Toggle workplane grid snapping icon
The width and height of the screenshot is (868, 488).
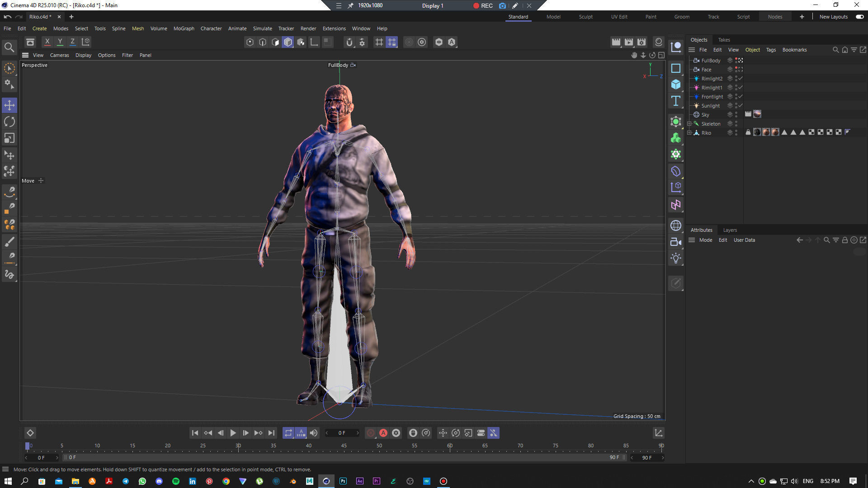[392, 42]
